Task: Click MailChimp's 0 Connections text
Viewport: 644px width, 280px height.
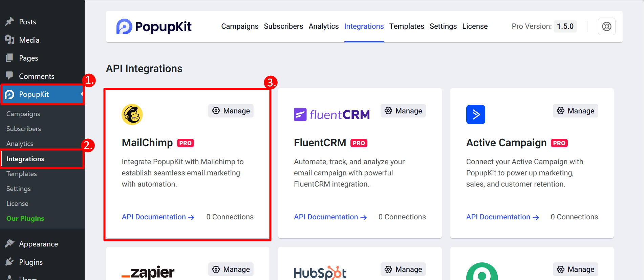Action: 230,217
